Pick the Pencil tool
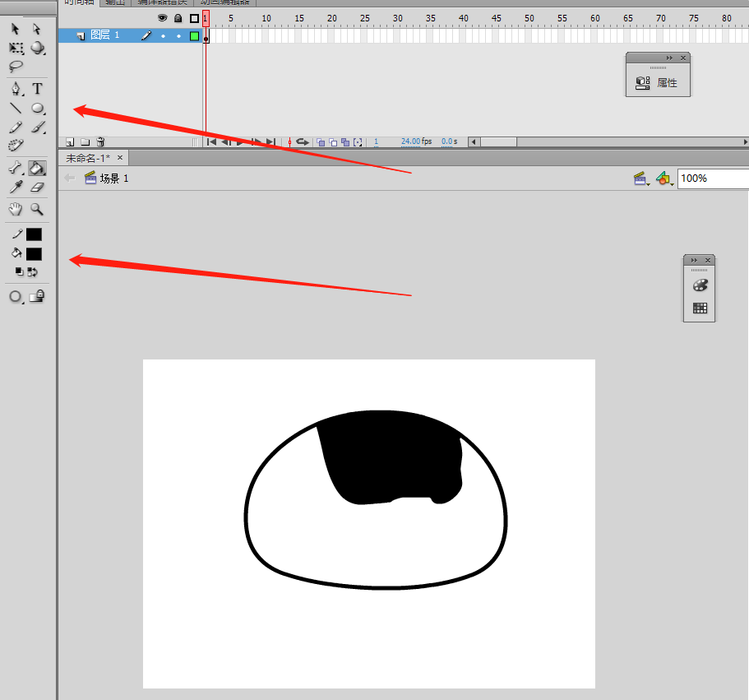This screenshot has height=700, width=749. click(16, 127)
